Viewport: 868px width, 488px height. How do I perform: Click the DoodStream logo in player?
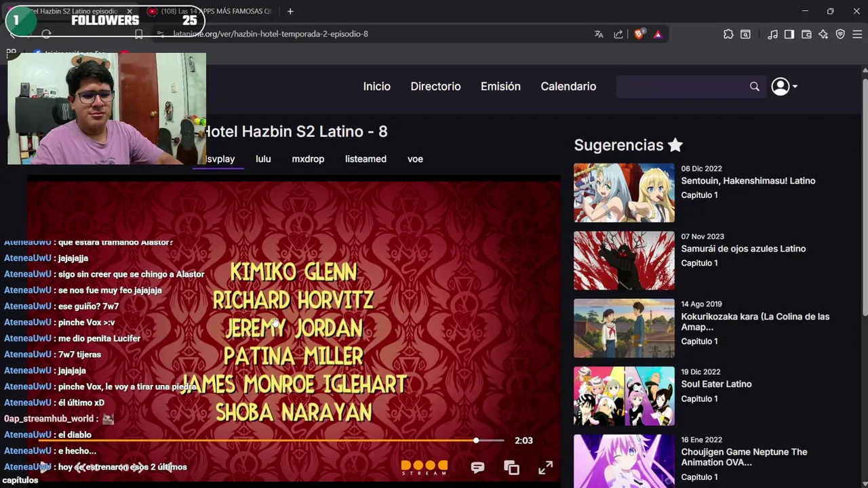point(425,468)
